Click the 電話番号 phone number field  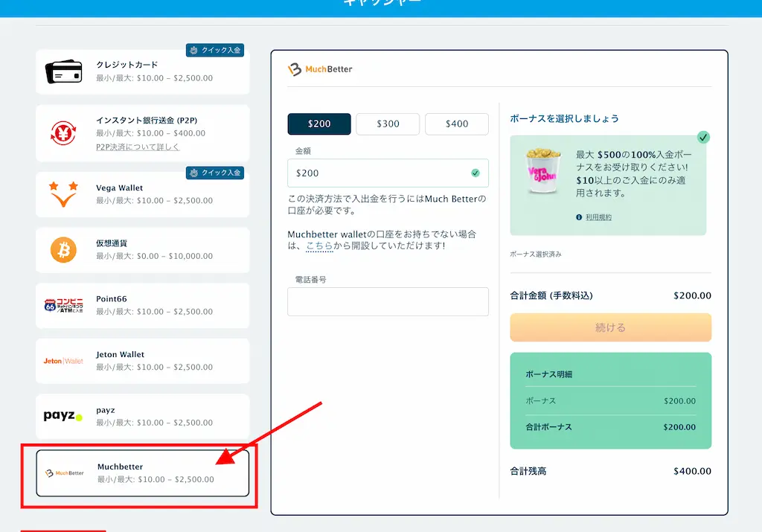point(388,301)
